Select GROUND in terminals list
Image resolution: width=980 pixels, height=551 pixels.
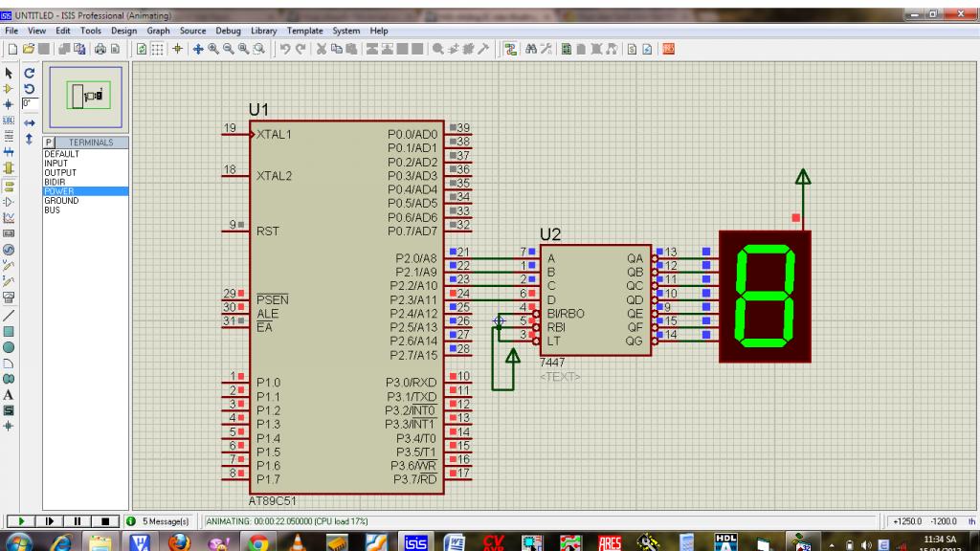click(61, 201)
